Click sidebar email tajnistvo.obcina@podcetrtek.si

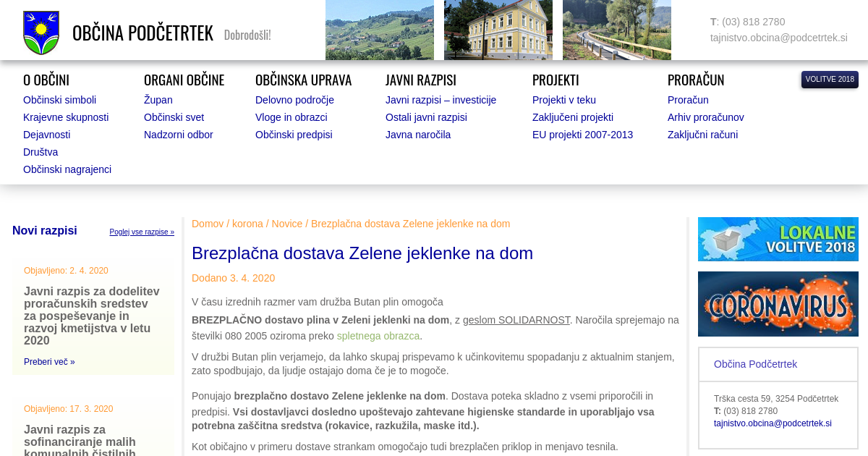[773, 423]
